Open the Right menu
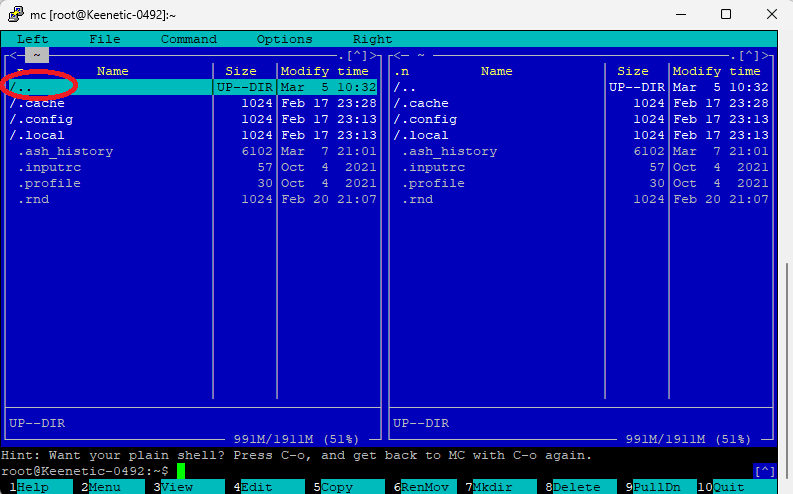The width and height of the screenshot is (793, 494). tap(372, 39)
